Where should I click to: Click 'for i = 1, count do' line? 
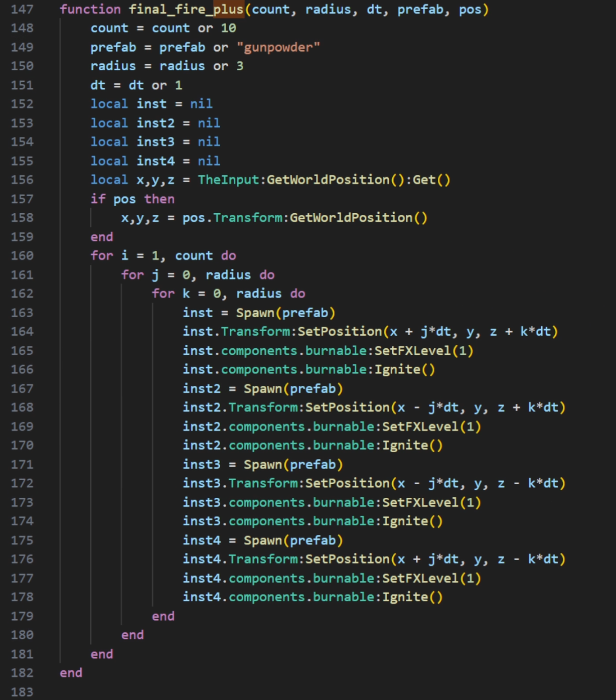tap(163, 256)
